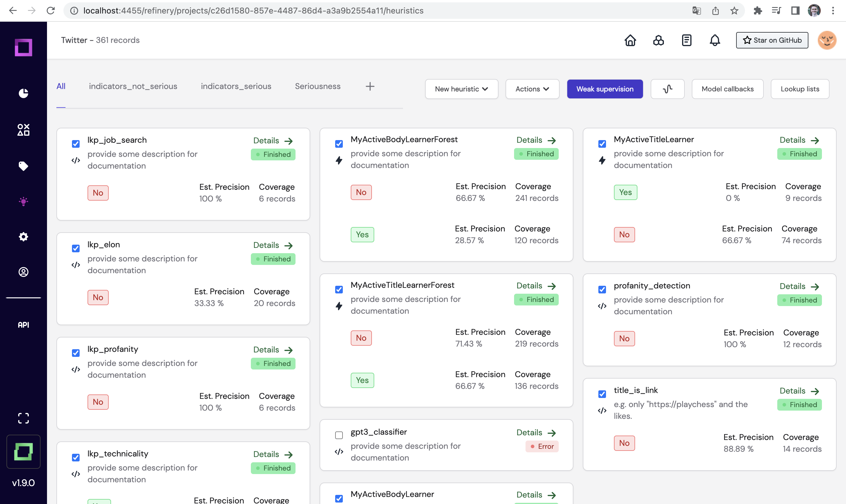Select the Seriousness tab
Screen dimensions: 846x504
click(x=317, y=86)
